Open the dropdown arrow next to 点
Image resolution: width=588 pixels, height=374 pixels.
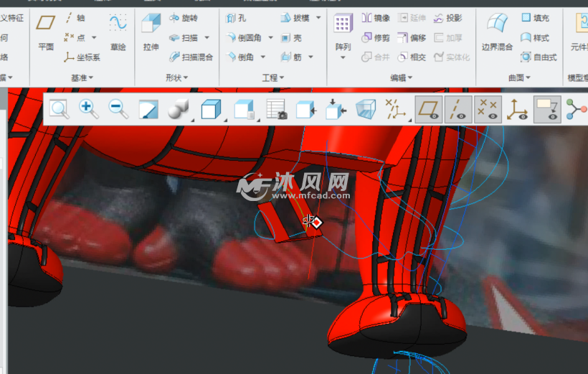tap(94, 37)
